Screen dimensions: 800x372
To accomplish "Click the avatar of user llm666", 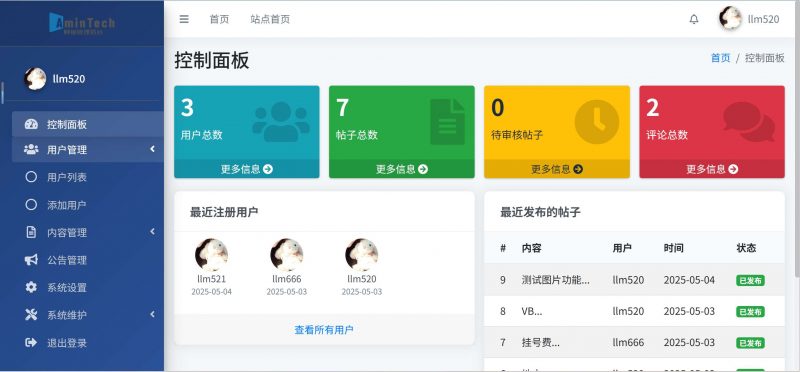I will point(287,255).
